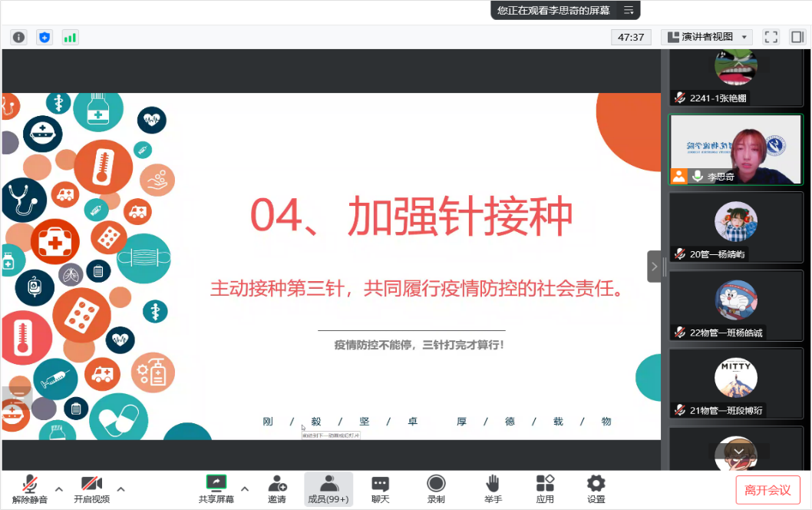
Task: Turn on camera with 开启视频
Action: click(91, 488)
